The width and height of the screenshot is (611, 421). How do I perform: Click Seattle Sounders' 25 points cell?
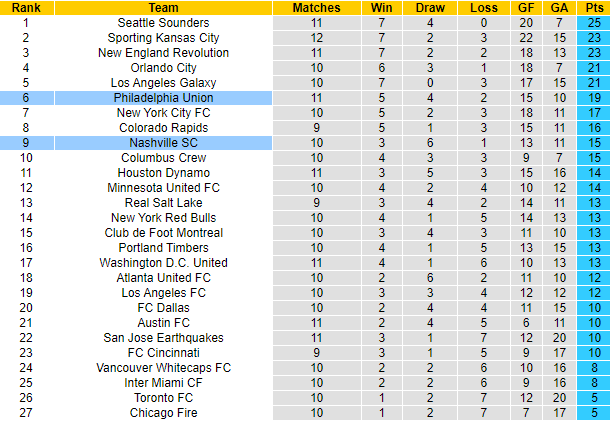click(x=593, y=22)
